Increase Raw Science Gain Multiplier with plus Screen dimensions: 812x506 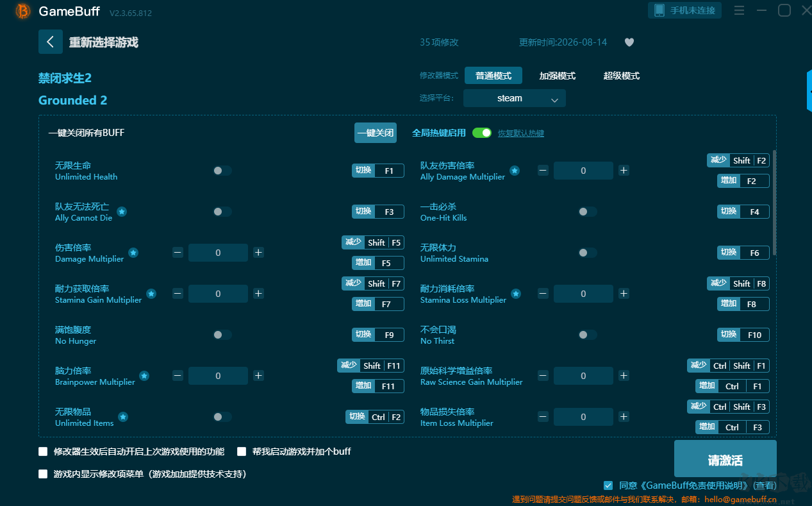click(624, 376)
